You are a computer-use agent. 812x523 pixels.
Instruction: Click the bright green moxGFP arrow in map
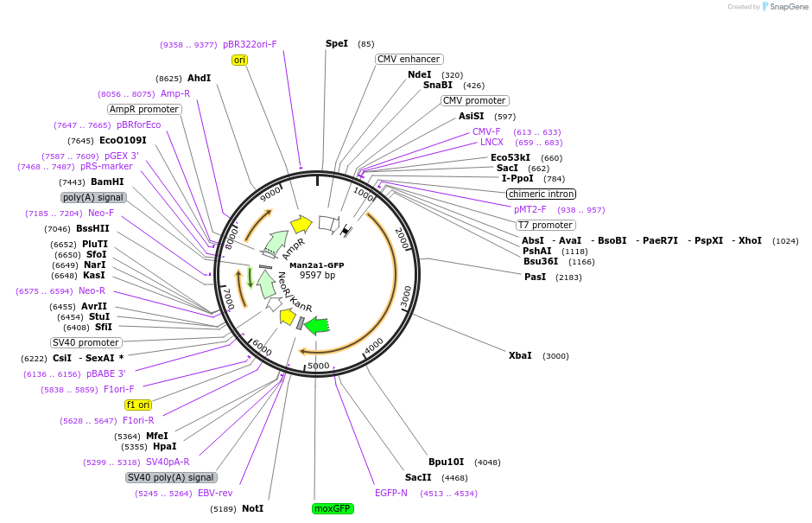(x=317, y=325)
